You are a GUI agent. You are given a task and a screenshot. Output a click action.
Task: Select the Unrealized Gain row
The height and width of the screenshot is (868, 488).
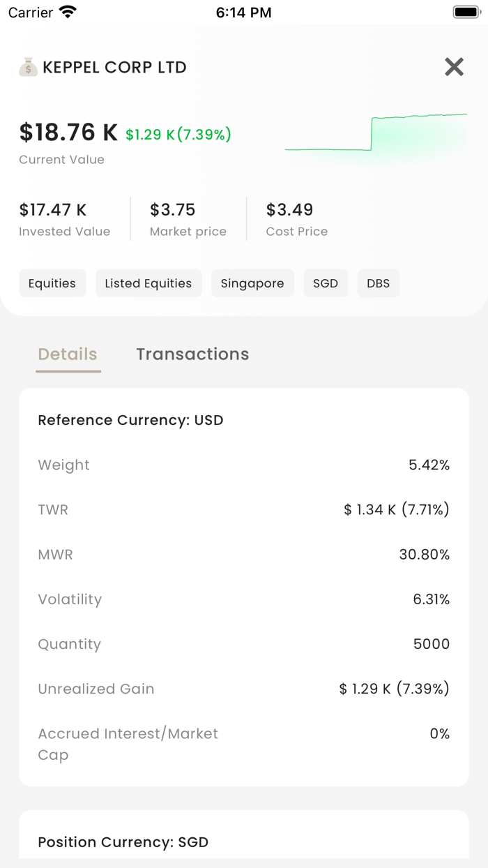tap(244, 689)
